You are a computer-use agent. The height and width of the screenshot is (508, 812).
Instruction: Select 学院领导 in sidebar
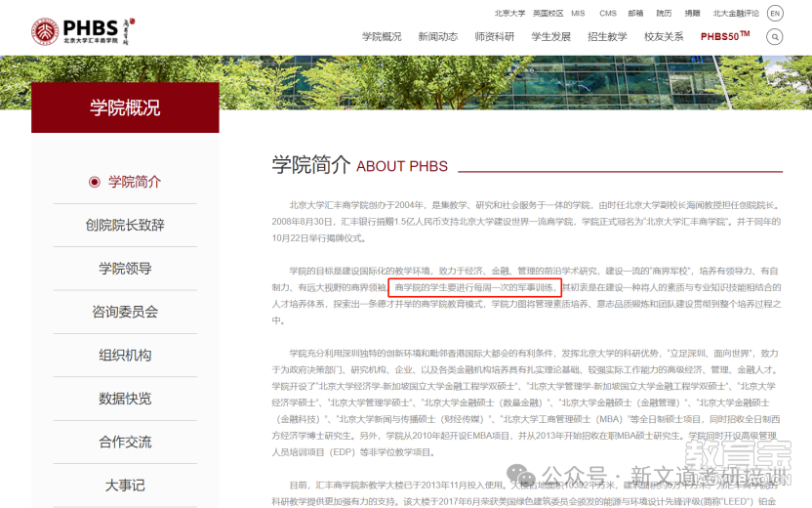[x=125, y=269]
